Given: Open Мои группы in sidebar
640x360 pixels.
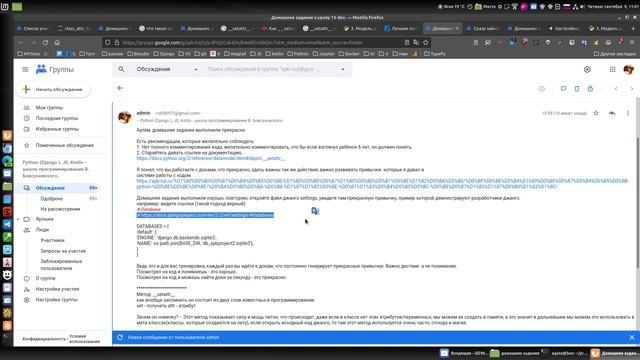Looking at the screenshot, I should (x=49, y=107).
